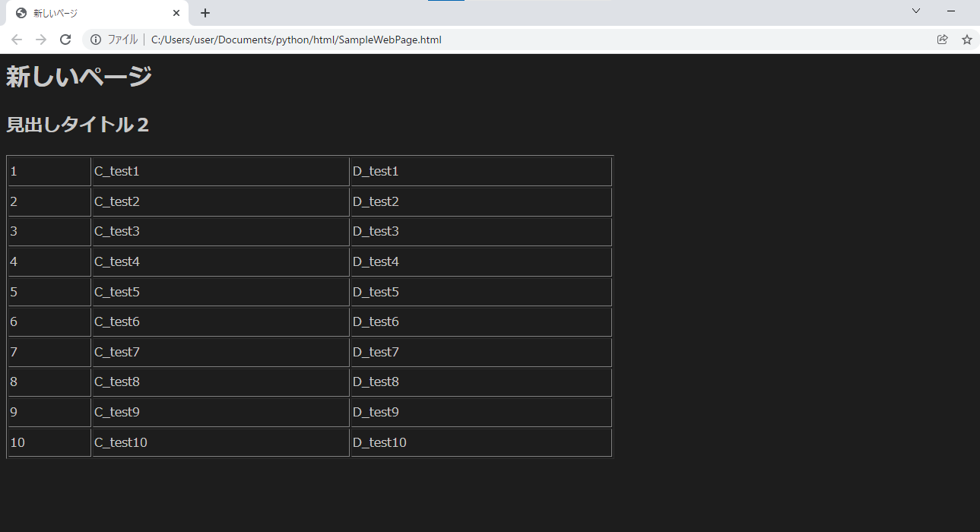Click the share page icon
980x532 pixels.
click(x=943, y=40)
